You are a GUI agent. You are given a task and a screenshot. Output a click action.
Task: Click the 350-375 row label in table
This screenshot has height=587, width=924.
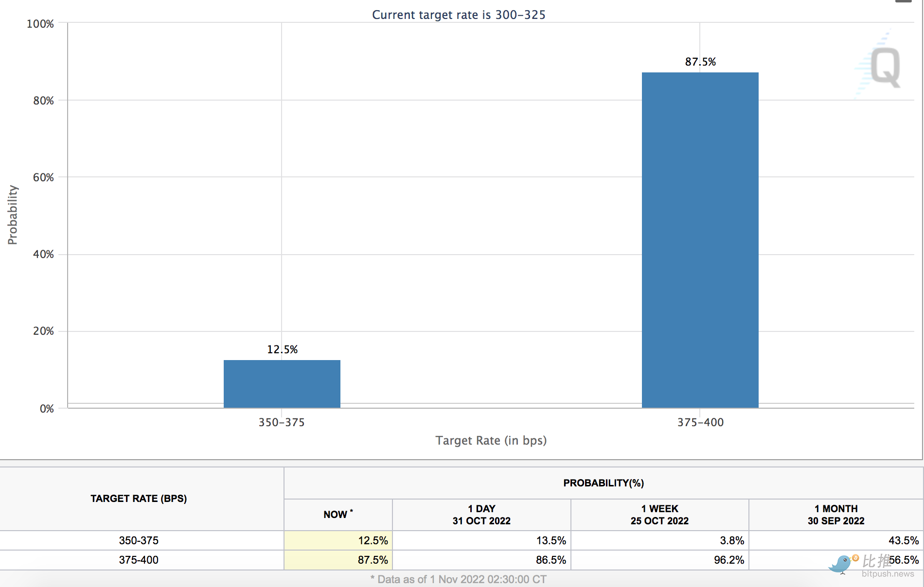pyautogui.click(x=139, y=540)
